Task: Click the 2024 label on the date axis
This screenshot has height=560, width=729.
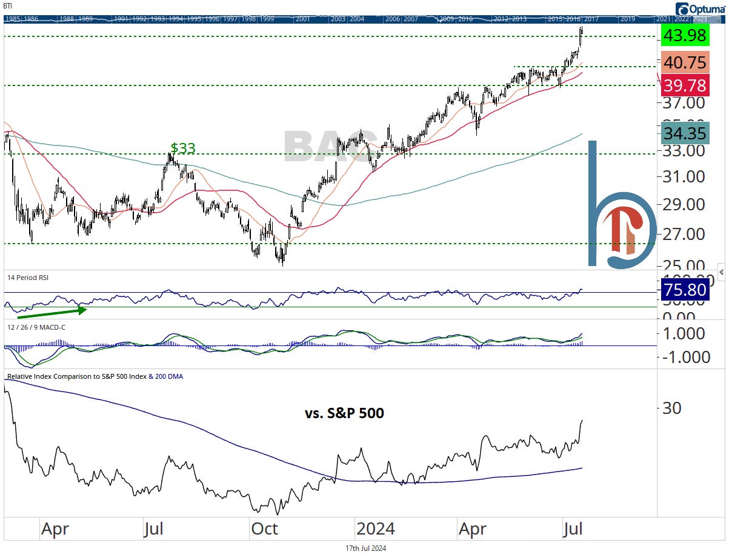Action: click(x=376, y=528)
